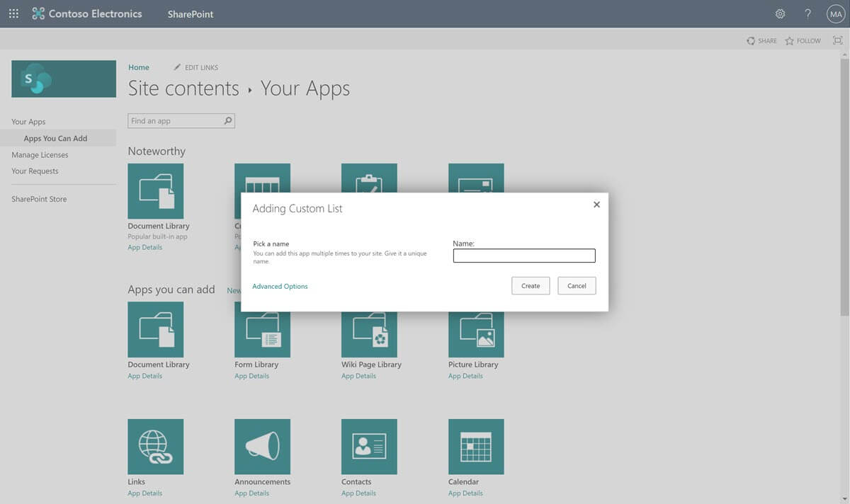This screenshot has width=850, height=504.
Task: Select Your Apps in sidebar
Action: coord(28,122)
